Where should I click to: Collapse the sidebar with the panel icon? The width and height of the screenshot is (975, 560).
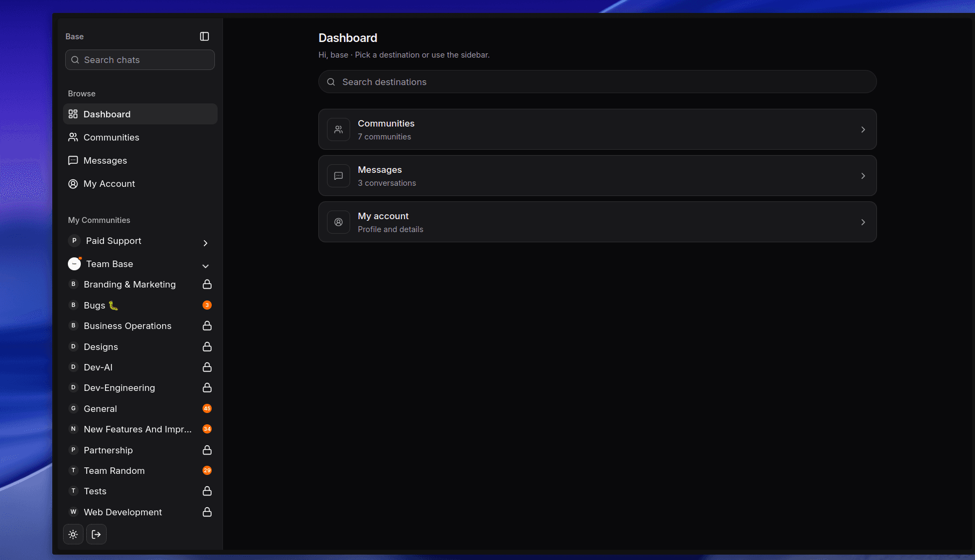coord(204,37)
